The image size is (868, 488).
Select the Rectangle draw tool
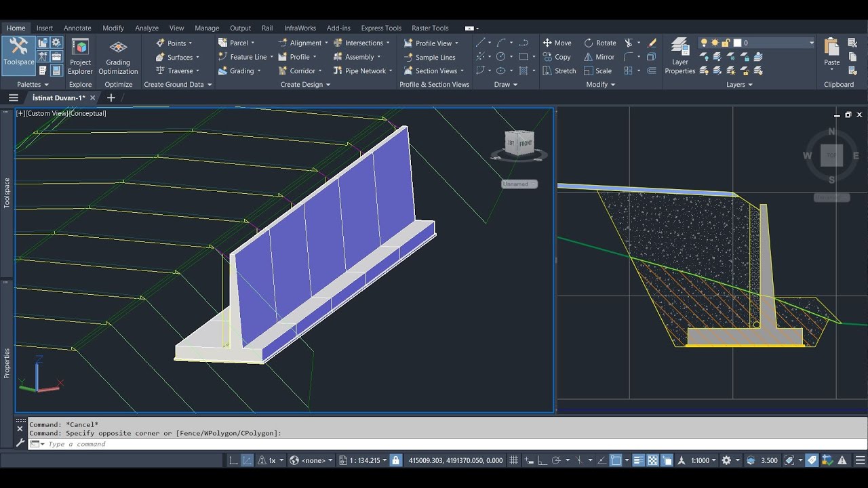[x=523, y=57]
